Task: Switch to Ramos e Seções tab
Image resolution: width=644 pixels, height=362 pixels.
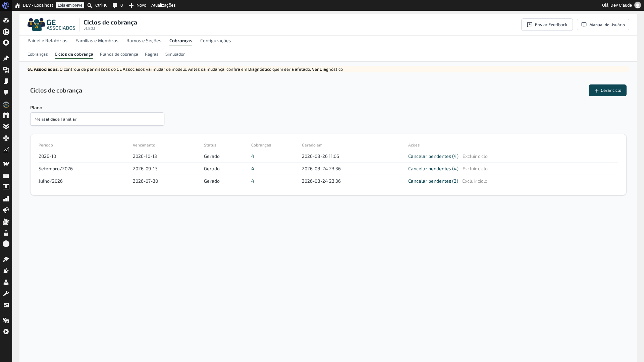Action: 144,41
